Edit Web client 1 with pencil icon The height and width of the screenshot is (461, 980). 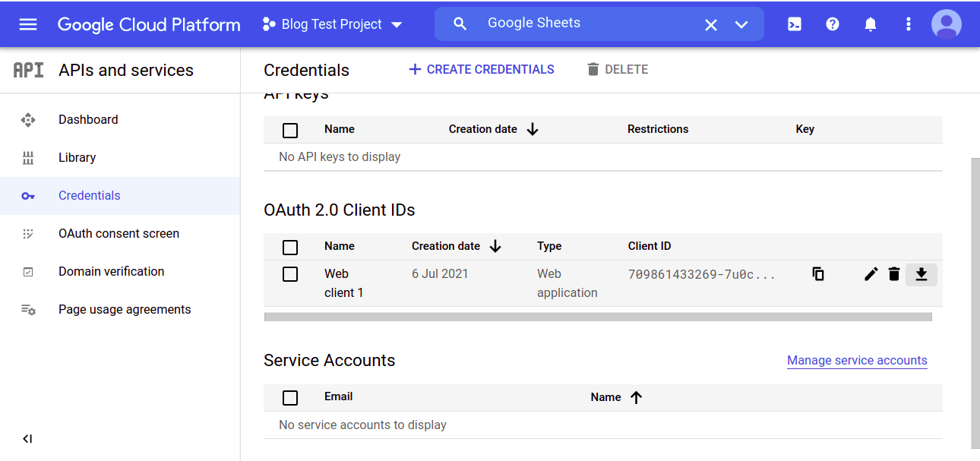pos(871,274)
